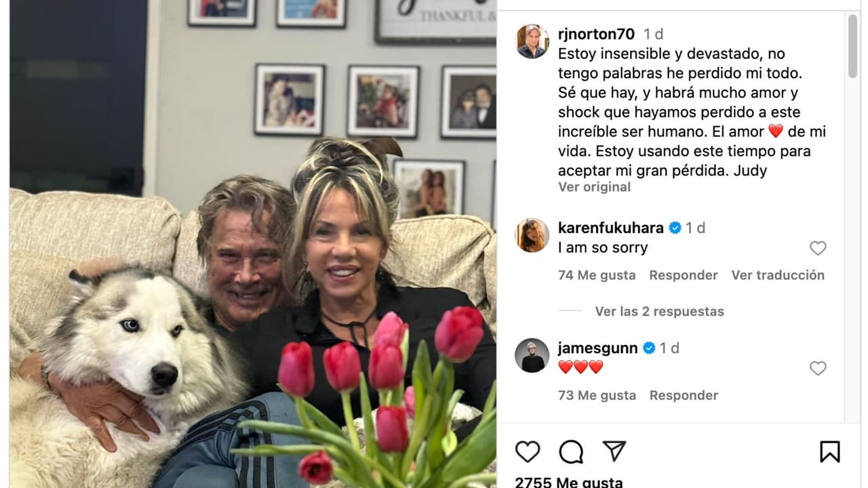Screen dimensions: 868x488
Task: Show original caption via Ver original
Action: [x=594, y=187]
